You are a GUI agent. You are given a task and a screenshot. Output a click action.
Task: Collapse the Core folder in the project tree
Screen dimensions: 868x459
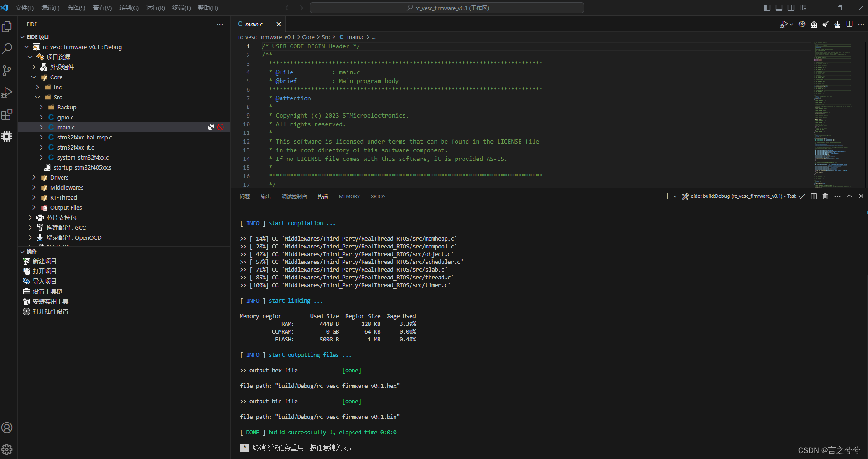coord(34,77)
